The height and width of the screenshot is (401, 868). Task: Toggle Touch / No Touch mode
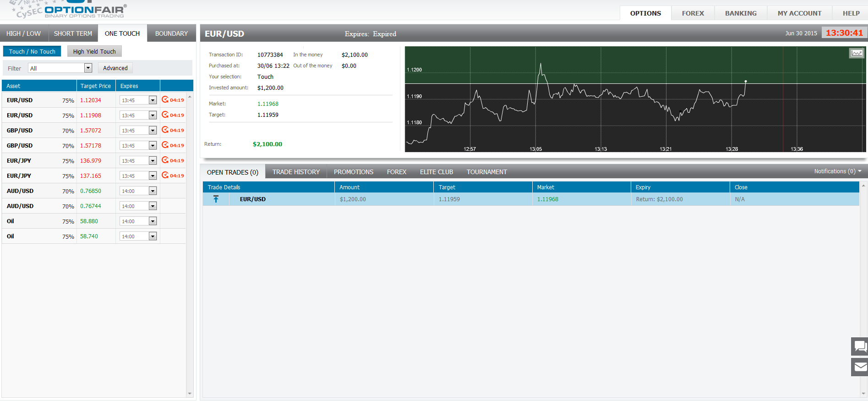pyautogui.click(x=32, y=51)
